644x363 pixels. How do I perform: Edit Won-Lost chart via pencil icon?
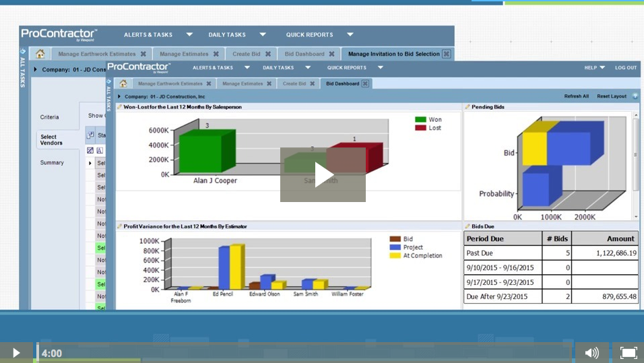(119, 107)
